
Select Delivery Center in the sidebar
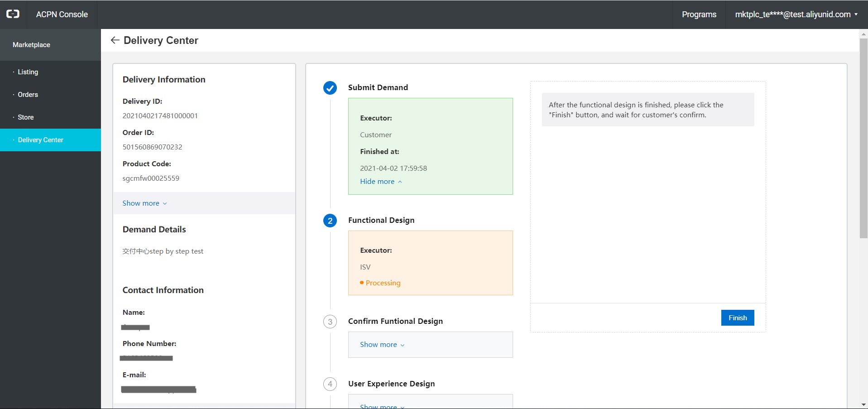41,140
